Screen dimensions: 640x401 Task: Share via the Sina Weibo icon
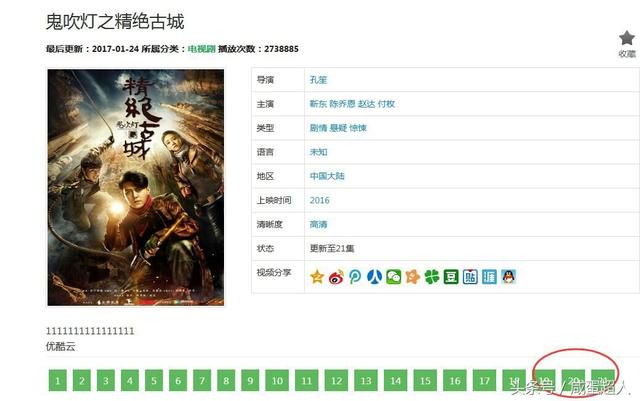[336, 277]
